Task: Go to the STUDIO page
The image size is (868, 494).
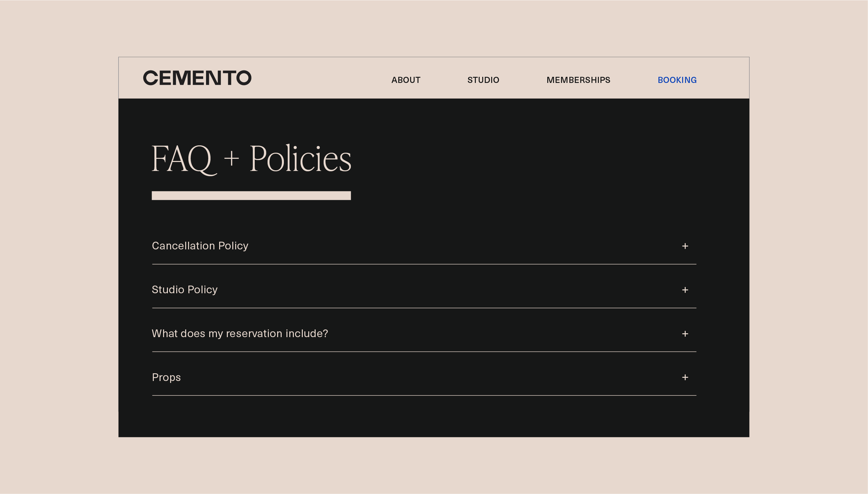Action: 483,80
